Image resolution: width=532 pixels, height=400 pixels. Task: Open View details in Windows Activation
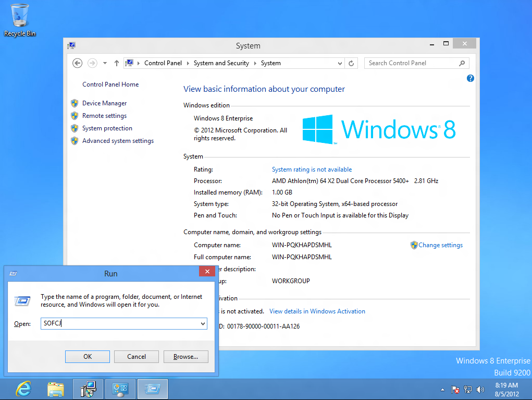tap(317, 311)
